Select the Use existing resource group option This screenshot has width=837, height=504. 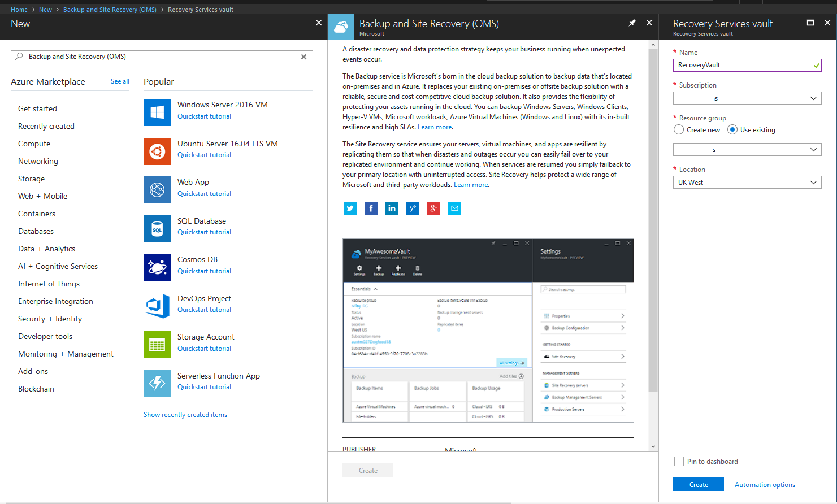coord(732,129)
